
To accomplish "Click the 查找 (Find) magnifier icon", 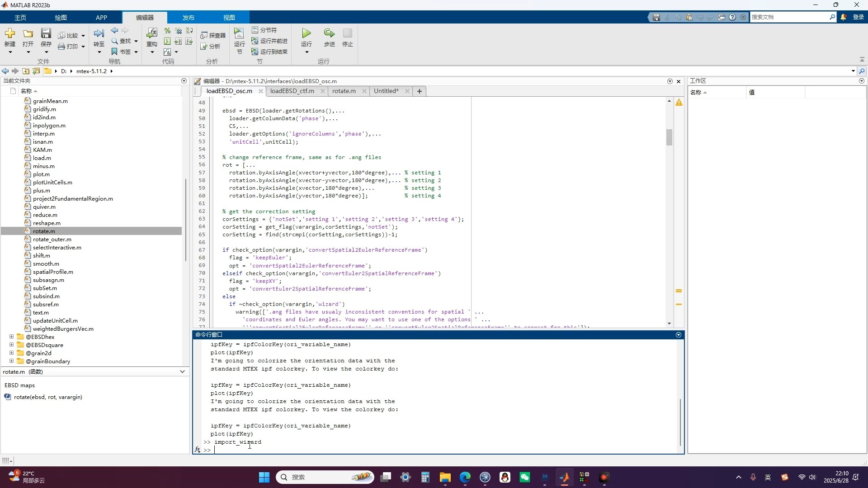I will coord(114,41).
